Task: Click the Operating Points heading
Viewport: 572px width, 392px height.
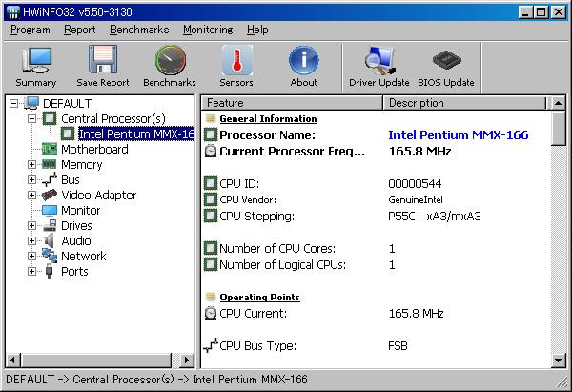Action: 259,298
